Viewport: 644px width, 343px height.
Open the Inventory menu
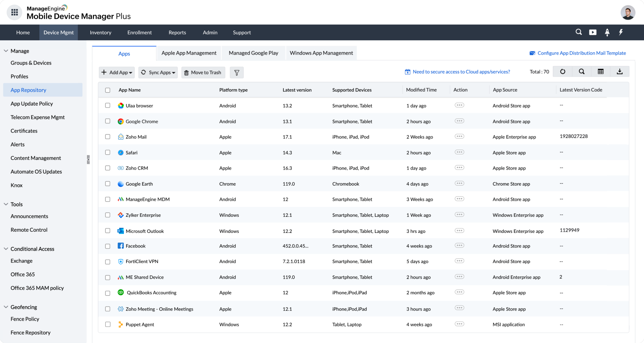pyautogui.click(x=100, y=32)
